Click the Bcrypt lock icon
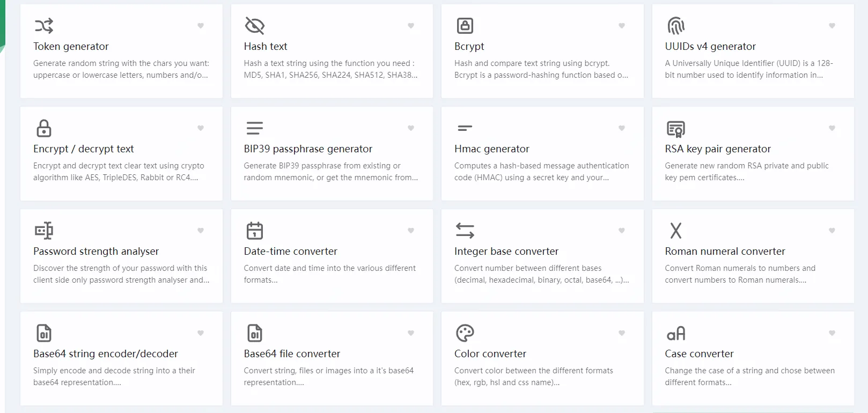Image resolution: width=868 pixels, height=413 pixels. click(465, 26)
